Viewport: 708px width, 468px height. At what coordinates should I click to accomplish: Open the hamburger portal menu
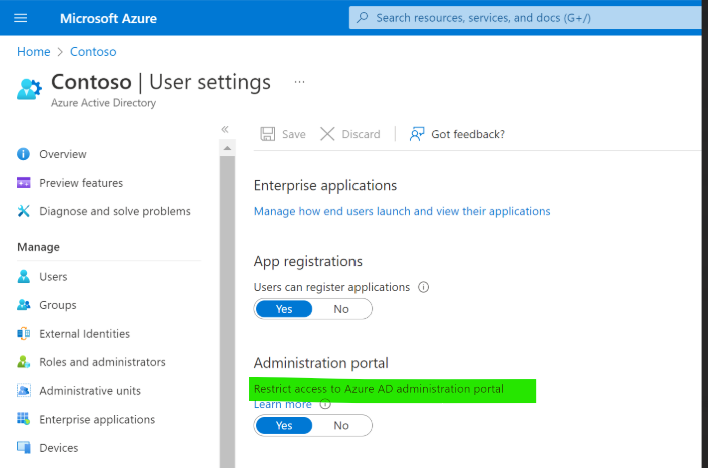(21, 18)
